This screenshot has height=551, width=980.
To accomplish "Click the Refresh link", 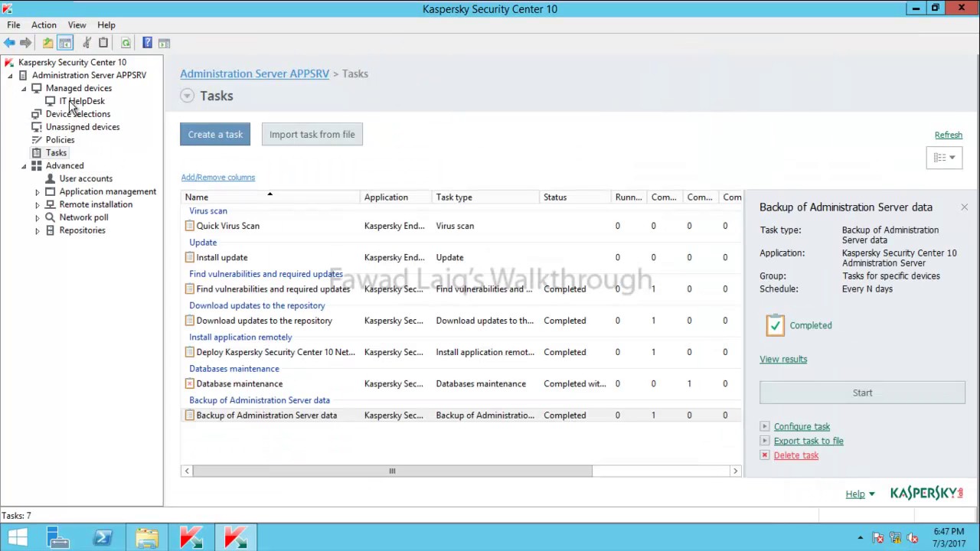I will click(x=948, y=135).
